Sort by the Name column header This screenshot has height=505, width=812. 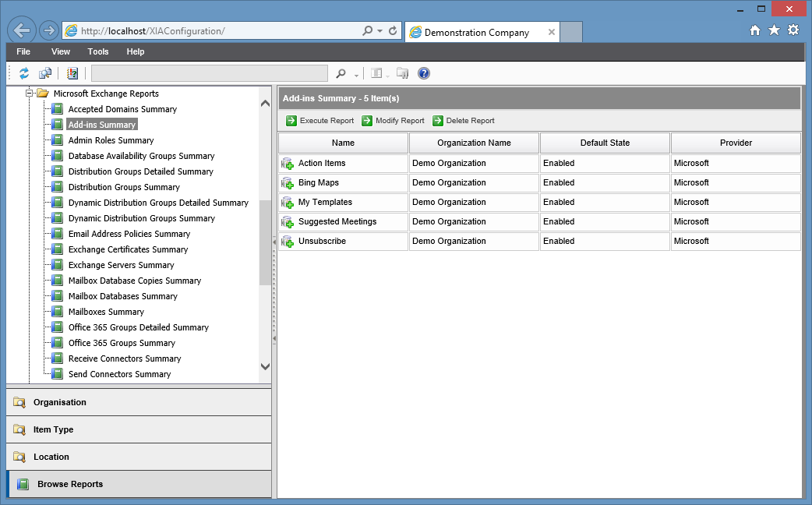click(x=344, y=143)
